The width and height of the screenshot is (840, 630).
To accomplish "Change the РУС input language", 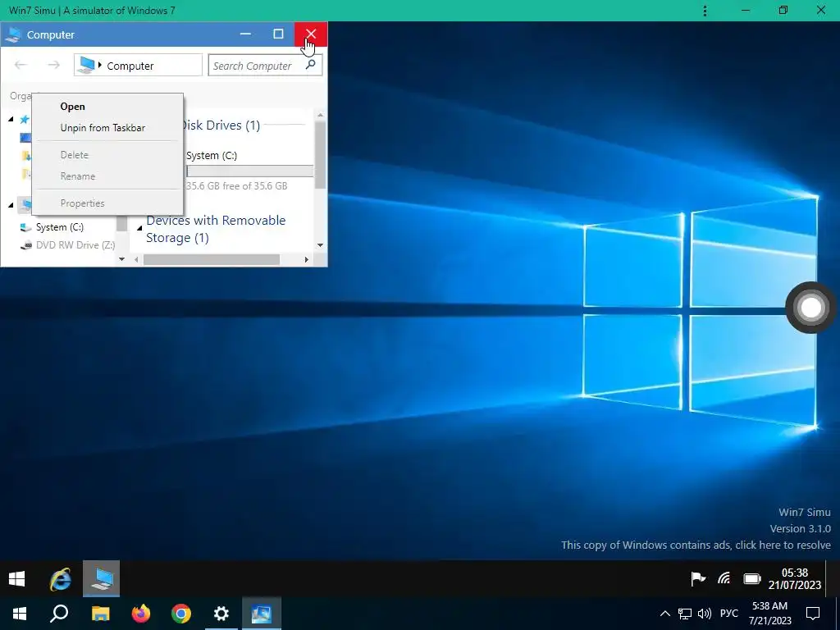I will point(729,614).
